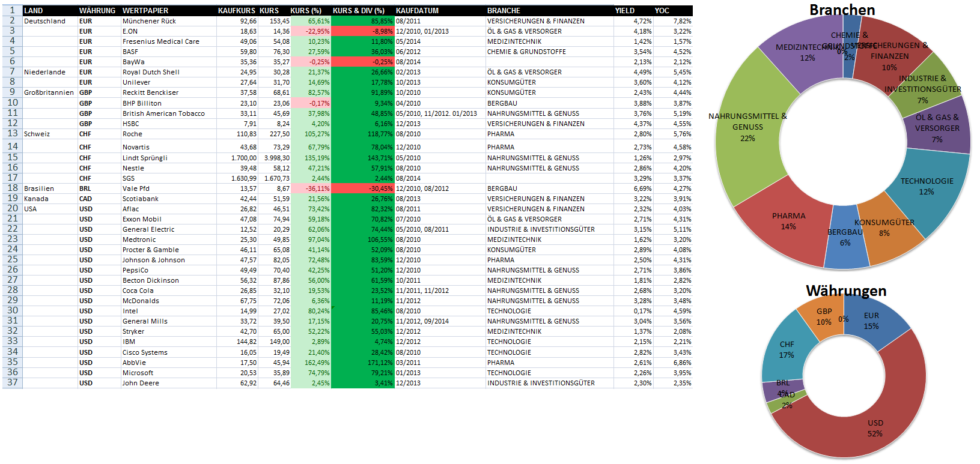Click the Branchen chart title
Screen dimensions: 980x464
tap(842, 10)
